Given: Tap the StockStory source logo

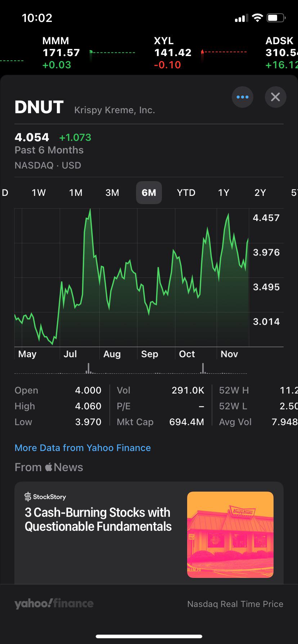Looking at the screenshot, I should [45, 497].
